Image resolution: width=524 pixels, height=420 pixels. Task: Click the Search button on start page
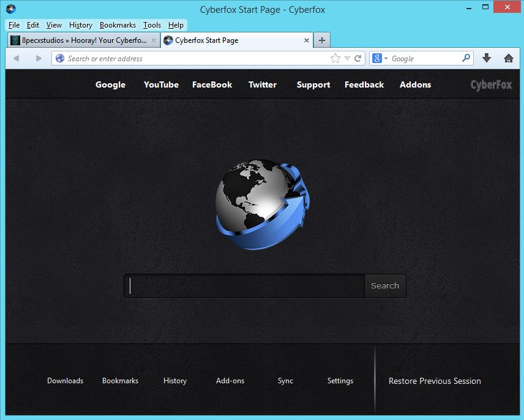[385, 286]
